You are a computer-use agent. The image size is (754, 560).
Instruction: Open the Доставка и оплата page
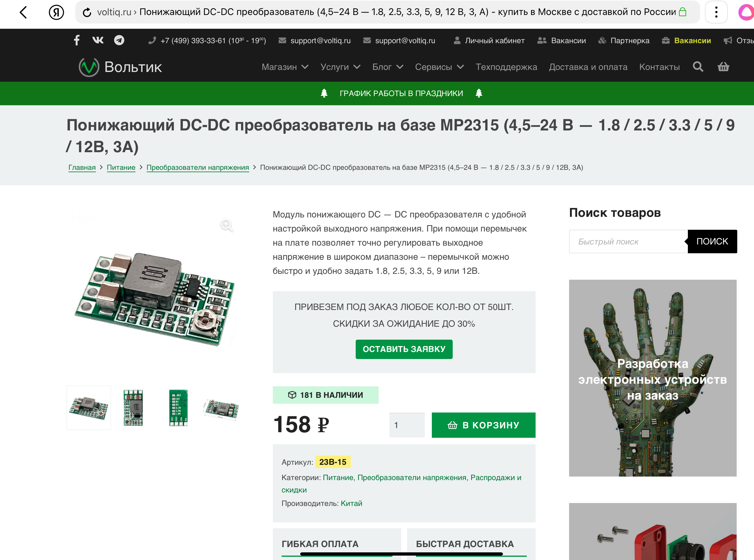[x=588, y=67]
